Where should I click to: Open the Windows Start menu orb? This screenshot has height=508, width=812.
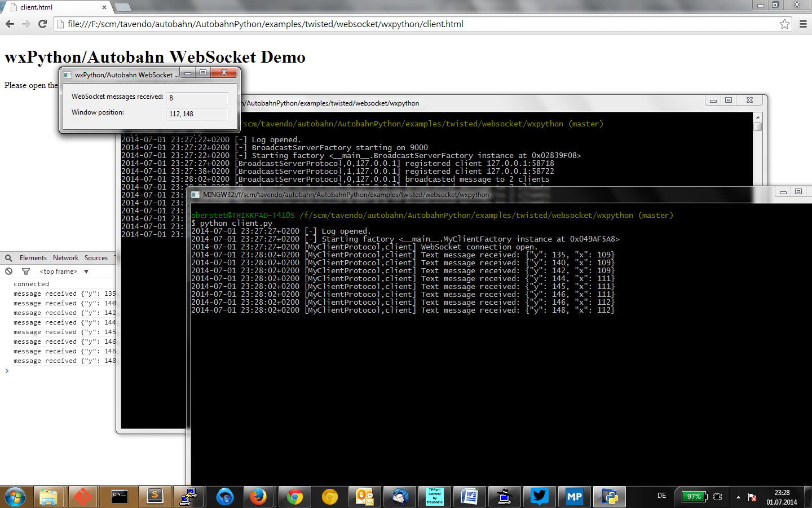pyautogui.click(x=15, y=497)
